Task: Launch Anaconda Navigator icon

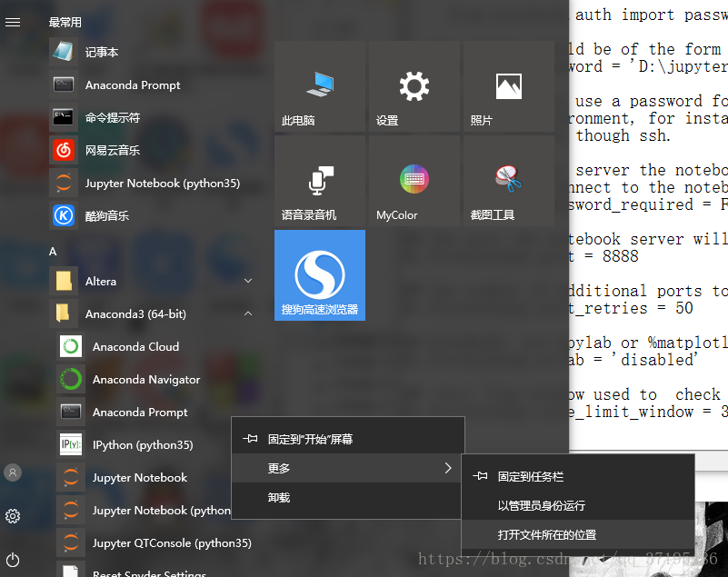Action: (71, 379)
